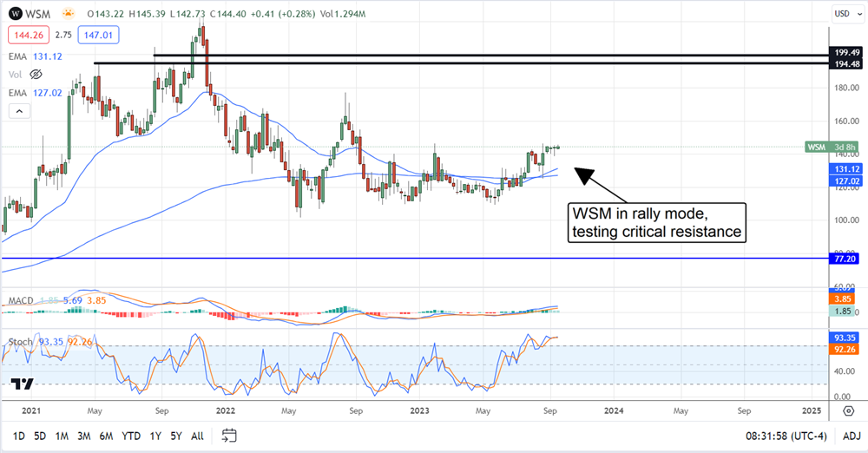This screenshot has height=453, width=868.
Task: Select the 6M time range
Action: [x=106, y=437]
